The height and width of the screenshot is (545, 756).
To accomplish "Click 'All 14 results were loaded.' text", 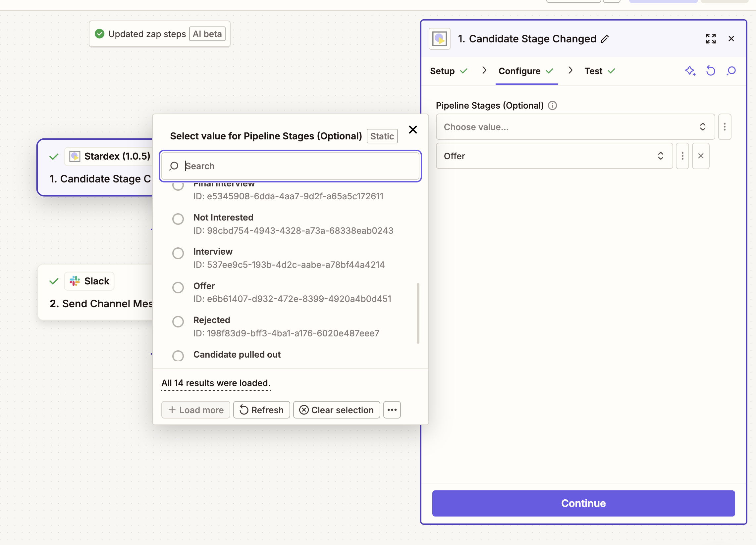I will (216, 383).
